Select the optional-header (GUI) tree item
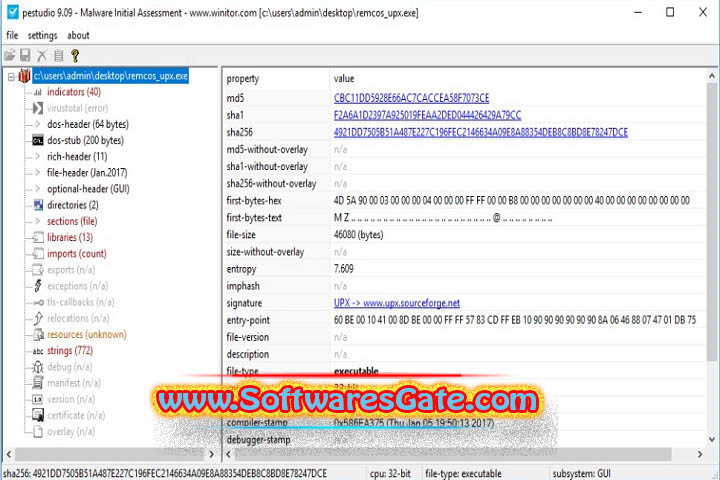Image resolution: width=720 pixels, height=480 pixels. coord(88,189)
